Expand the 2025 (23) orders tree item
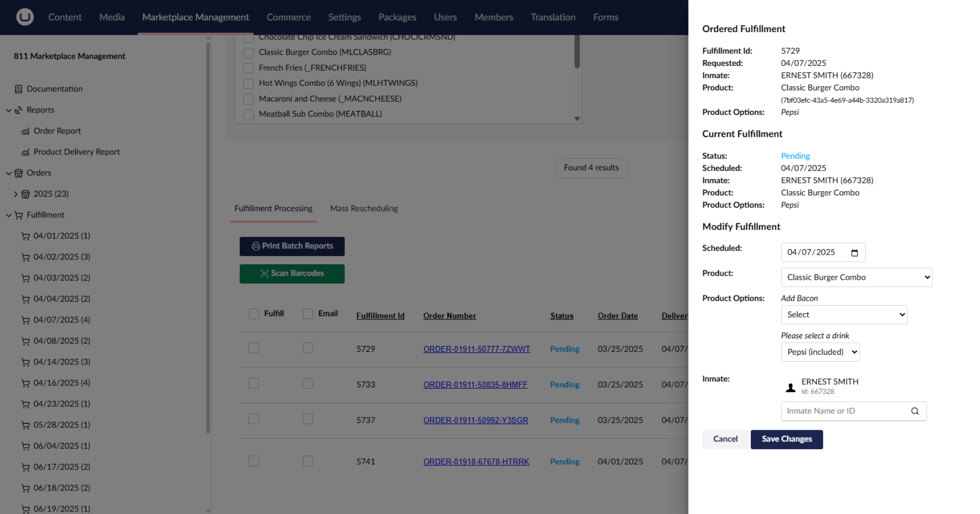 pos(16,194)
